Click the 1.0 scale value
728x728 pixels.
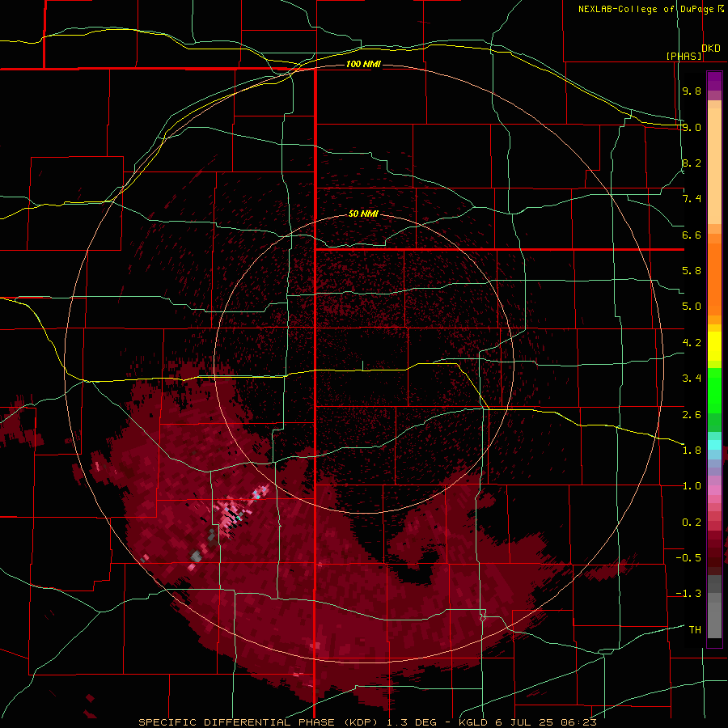tap(692, 486)
